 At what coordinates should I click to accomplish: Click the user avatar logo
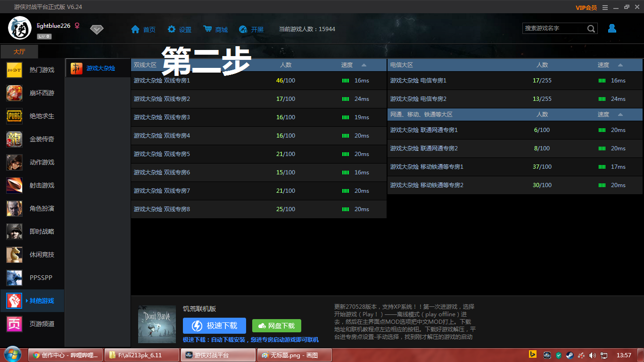click(x=20, y=28)
